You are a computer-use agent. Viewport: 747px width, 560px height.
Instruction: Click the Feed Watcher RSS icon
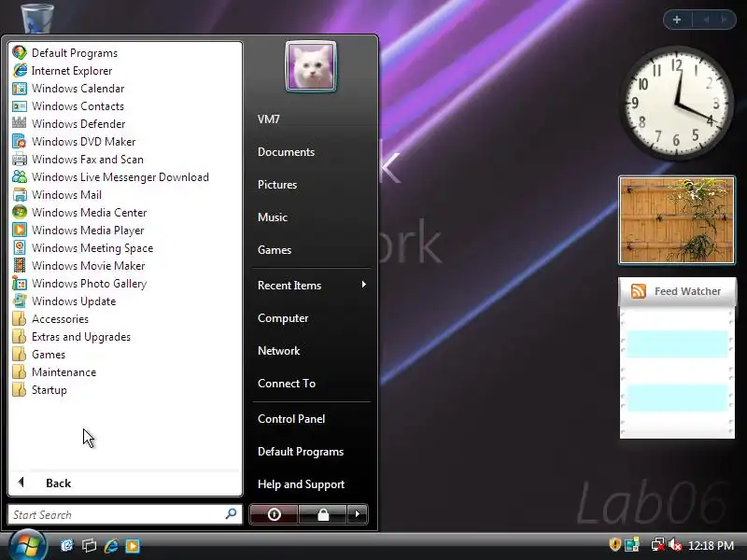(638, 291)
